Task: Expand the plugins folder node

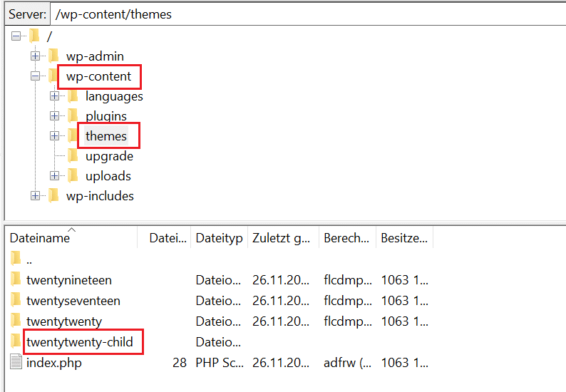Action: [x=54, y=115]
